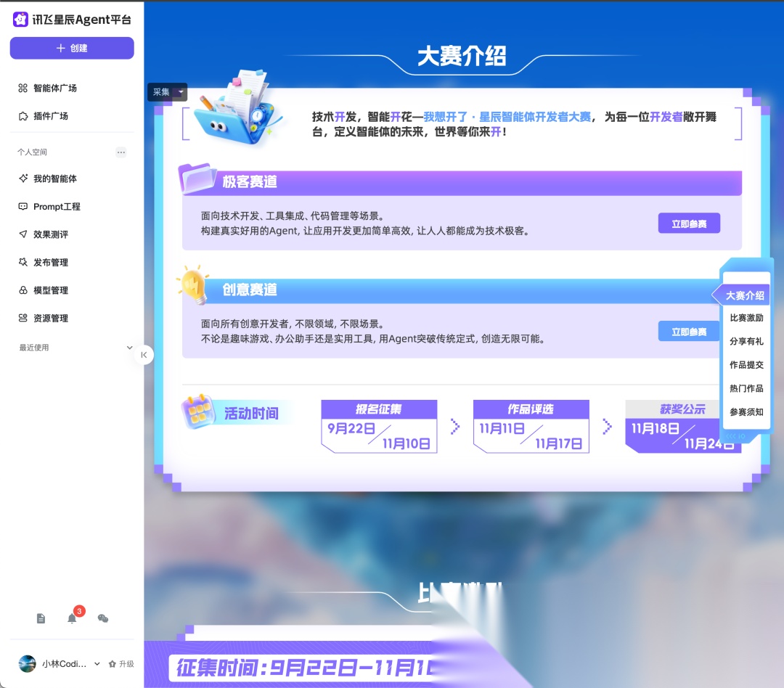
Task: Click the 我的智能体 sparkle icon
Action: coord(23,179)
